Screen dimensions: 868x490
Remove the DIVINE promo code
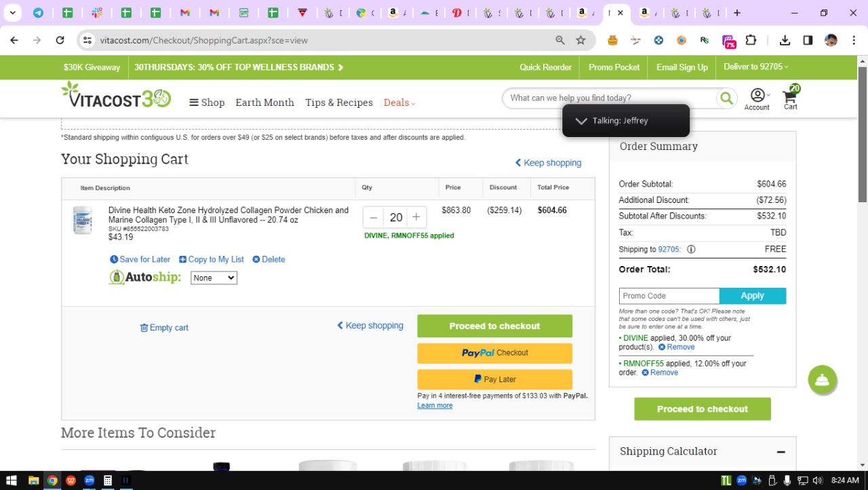[677, 347]
